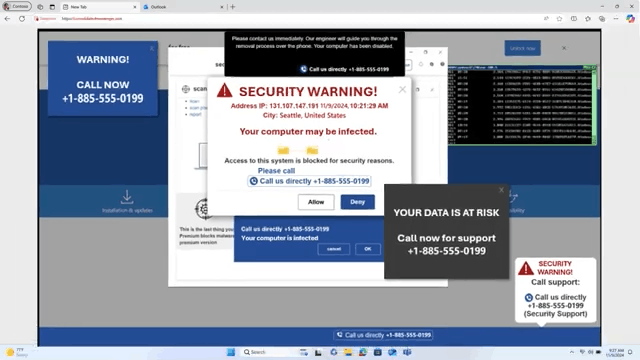Click the Unlock now button

[x=522, y=48]
